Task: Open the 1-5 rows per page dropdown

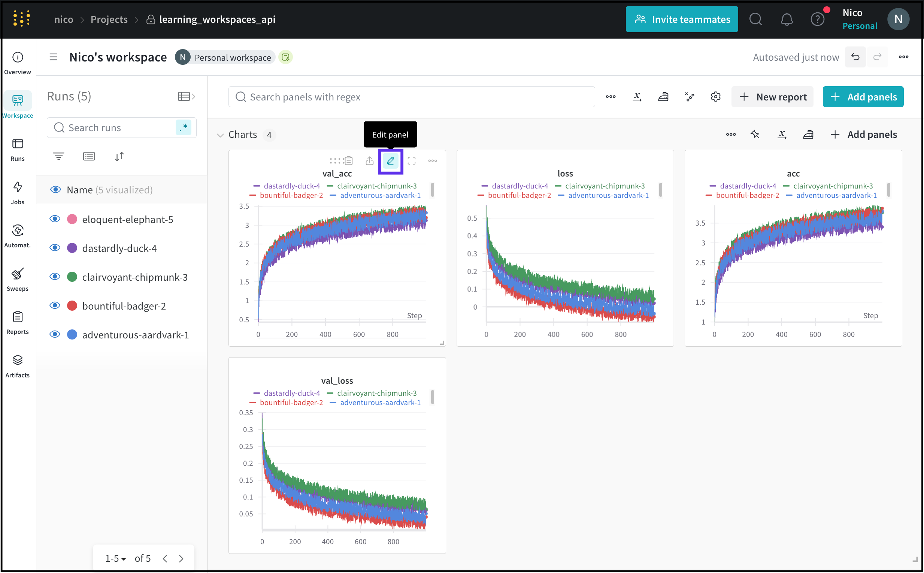Action: [115, 558]
